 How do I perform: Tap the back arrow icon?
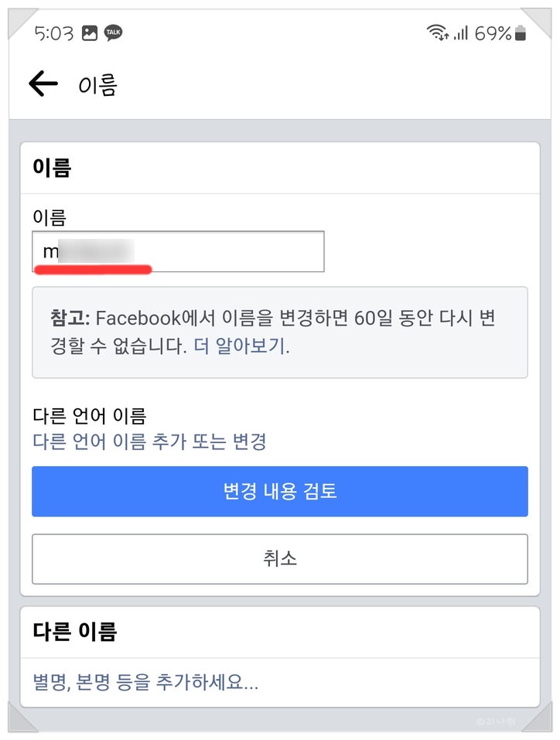(x=43, y=84)
